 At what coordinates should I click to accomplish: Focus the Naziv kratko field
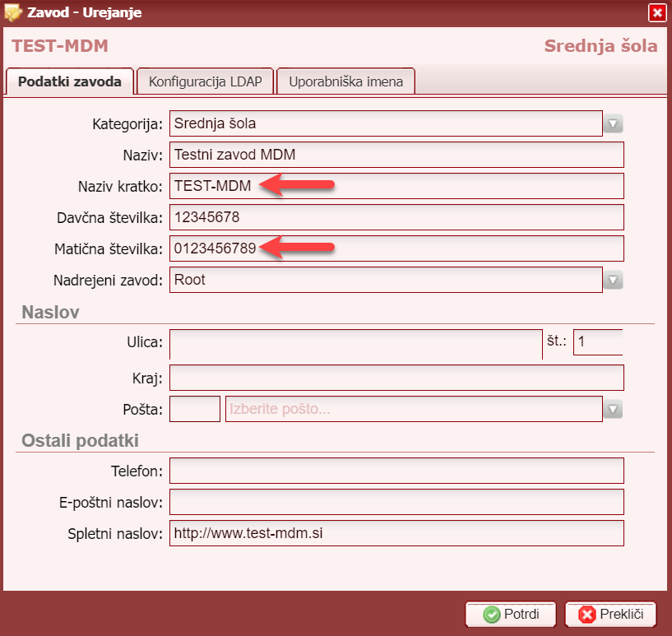click(x=396, y=186)
